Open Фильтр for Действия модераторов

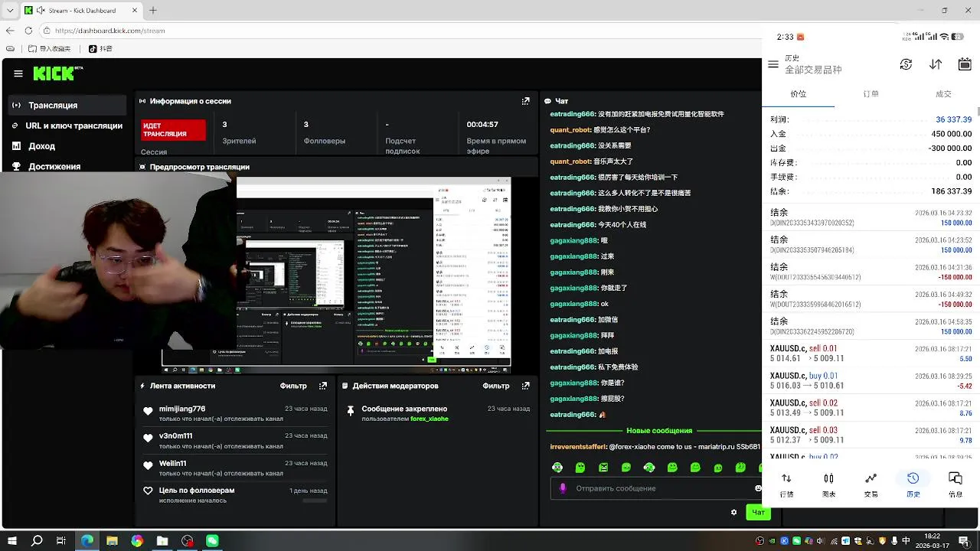coord(496,386)
